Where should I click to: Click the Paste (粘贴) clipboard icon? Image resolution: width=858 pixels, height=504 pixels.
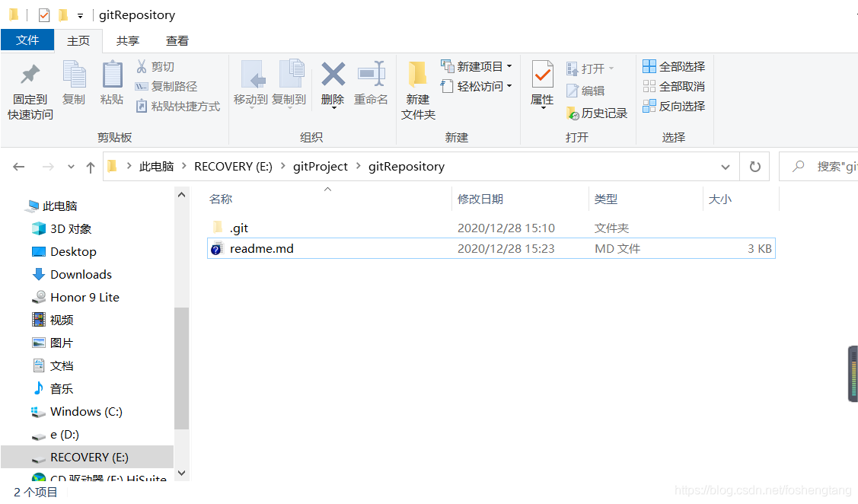point(112,75)
